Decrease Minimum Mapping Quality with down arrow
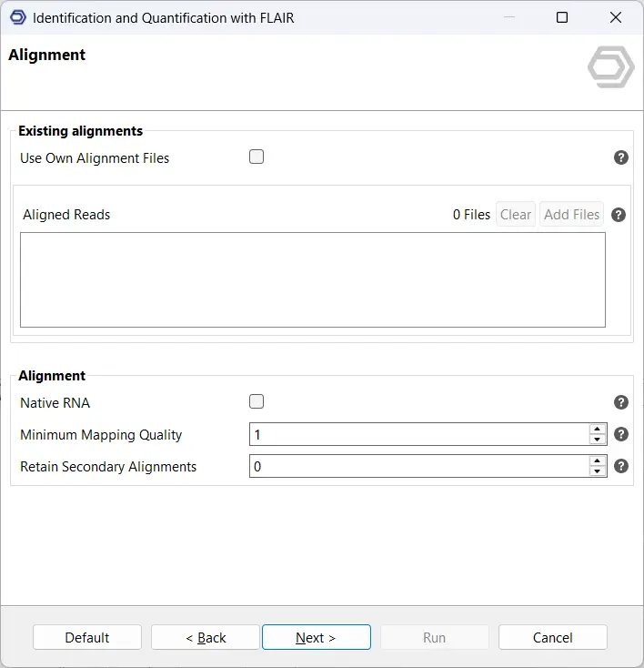Viewport: 644px width, 668px height. 598,440
